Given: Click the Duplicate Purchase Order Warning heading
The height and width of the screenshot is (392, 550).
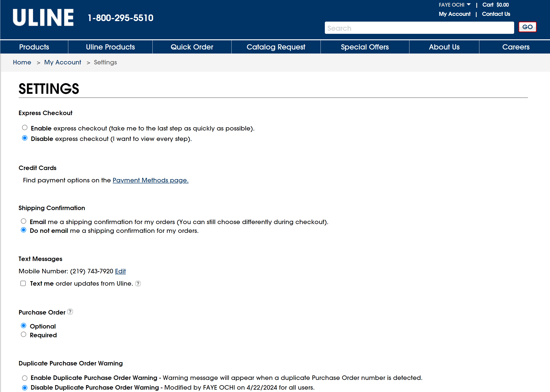Looking at the screenshot, I should click(x=71, y=363).
